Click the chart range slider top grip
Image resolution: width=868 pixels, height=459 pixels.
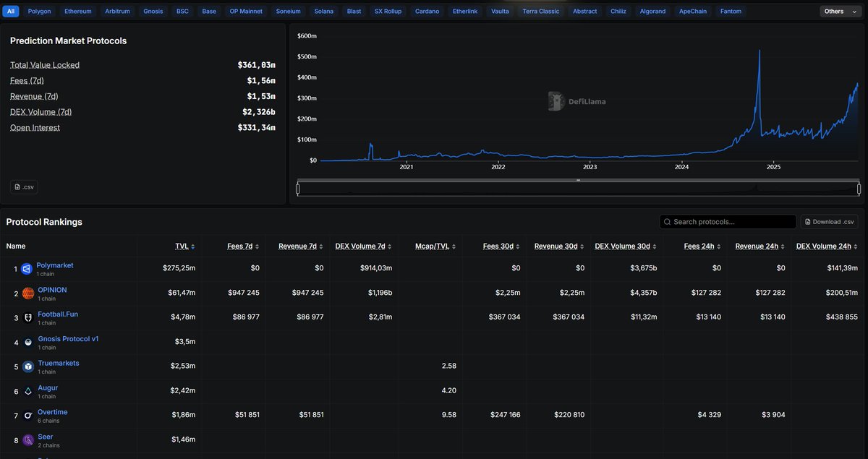(578, 180)
